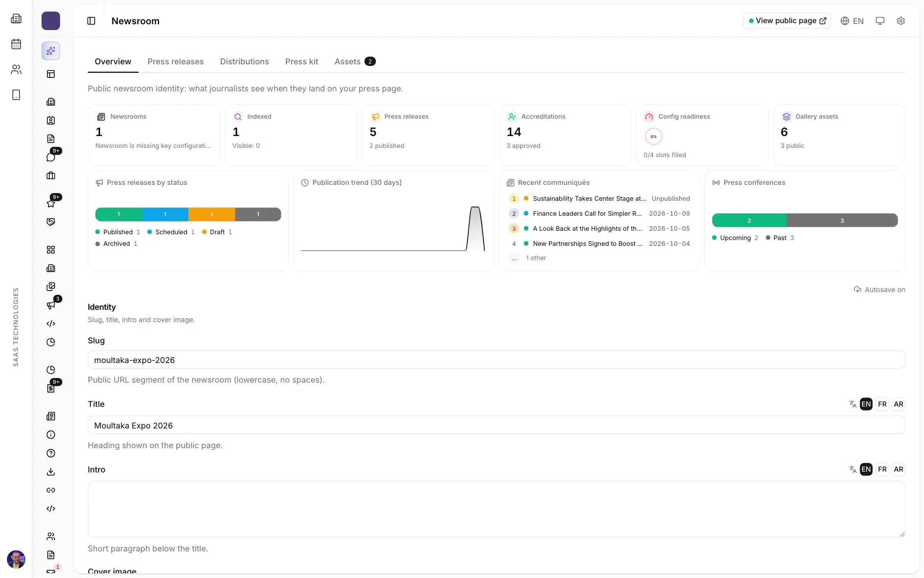The image size is (924, 578).
Task: Open the calendar icon in left rail
Action: [16, 44]
